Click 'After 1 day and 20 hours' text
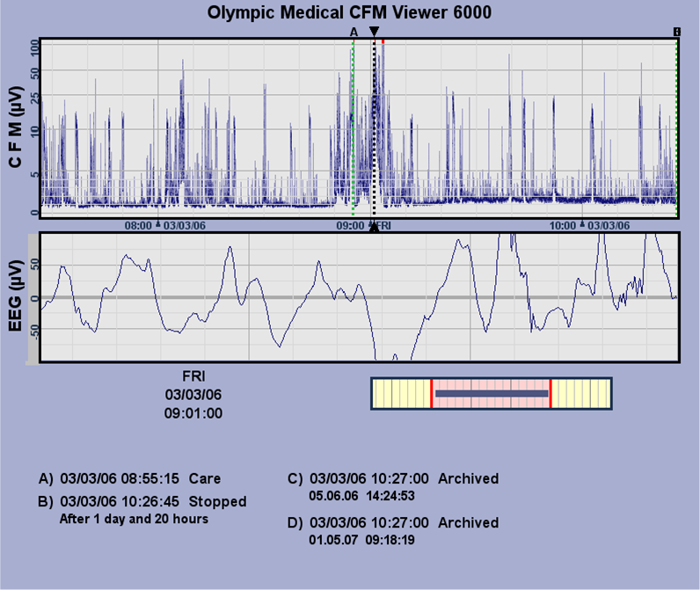 [134, 519]
